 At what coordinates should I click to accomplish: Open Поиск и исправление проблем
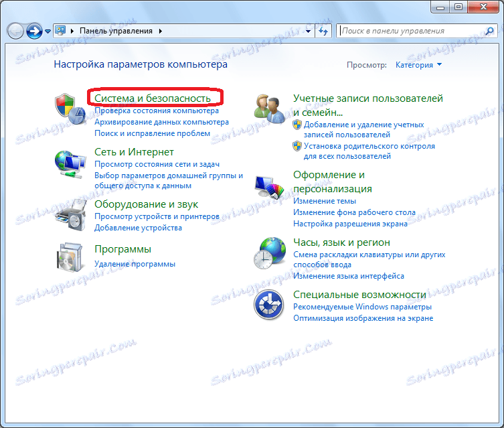pos(153,133)
